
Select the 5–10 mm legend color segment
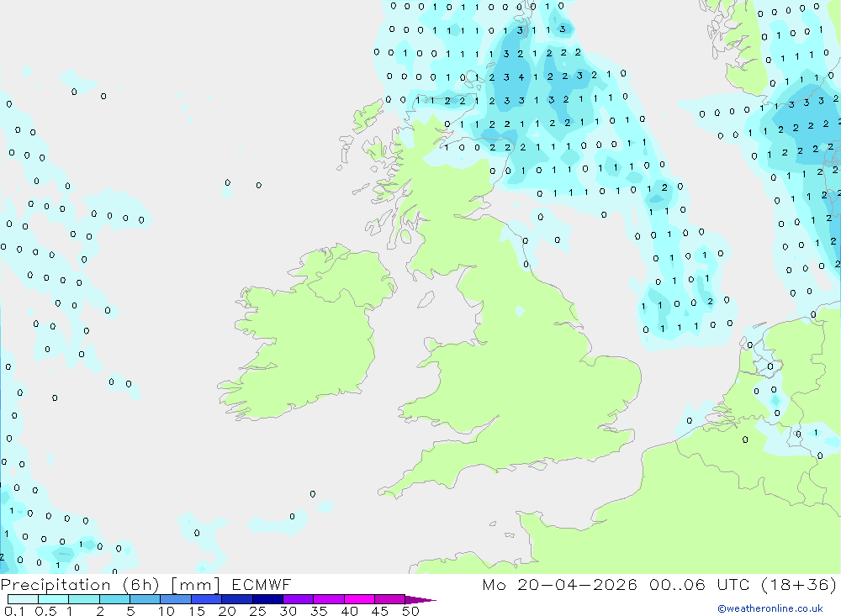[x=145, y=599]
